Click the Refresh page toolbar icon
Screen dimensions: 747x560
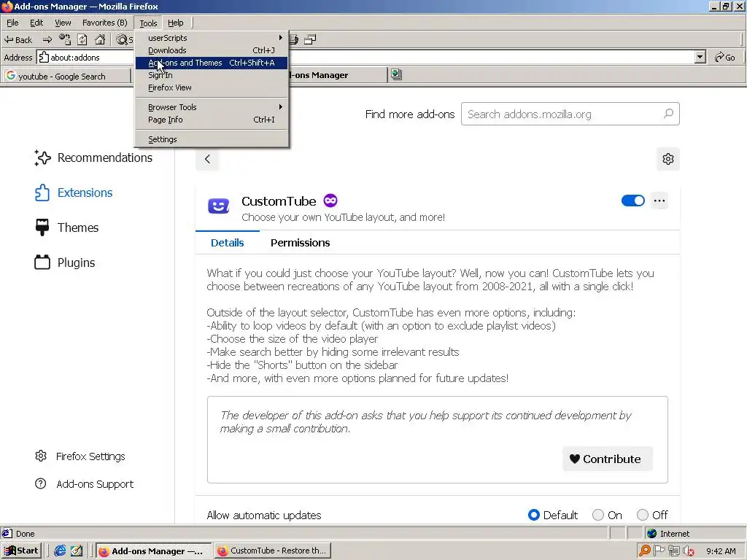[x=82, y=39]
